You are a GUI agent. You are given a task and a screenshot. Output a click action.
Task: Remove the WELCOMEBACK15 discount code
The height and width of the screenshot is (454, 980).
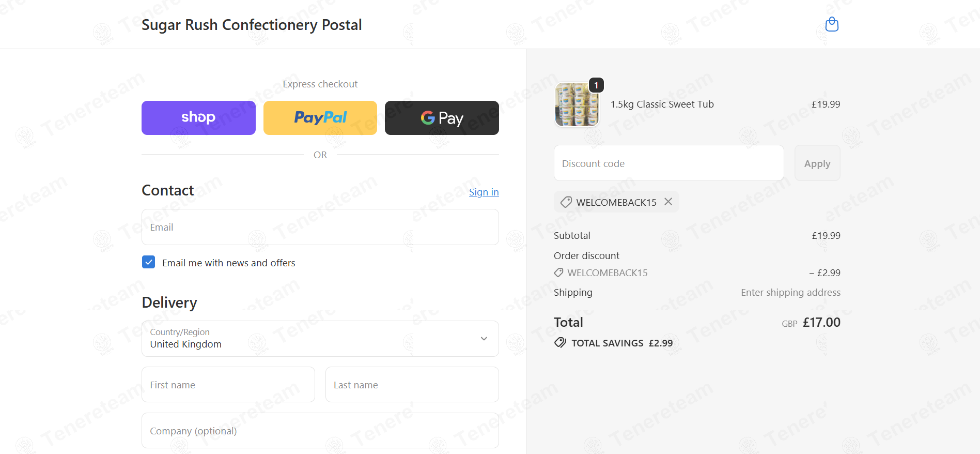pyautogui.click(x=668, y=202)
